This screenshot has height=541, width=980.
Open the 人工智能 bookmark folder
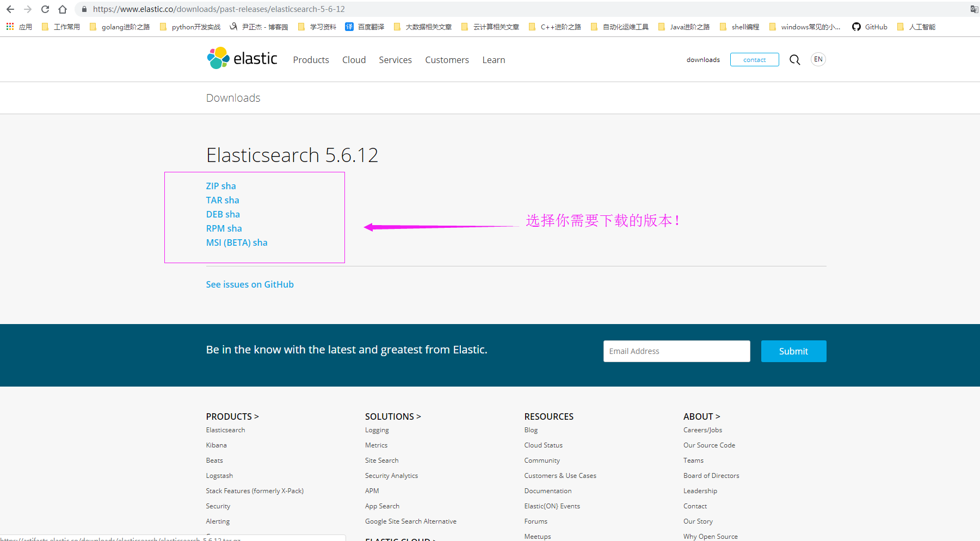click(x=916, y=27)
